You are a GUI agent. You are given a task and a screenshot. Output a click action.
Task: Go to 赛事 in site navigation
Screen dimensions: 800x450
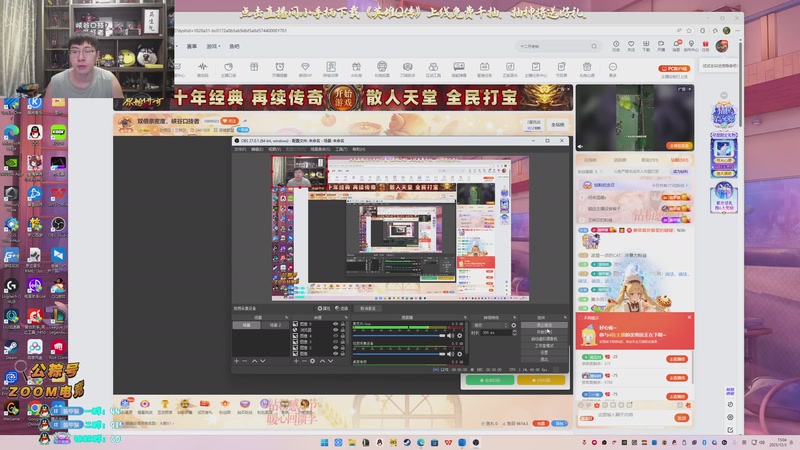point(192,46)
